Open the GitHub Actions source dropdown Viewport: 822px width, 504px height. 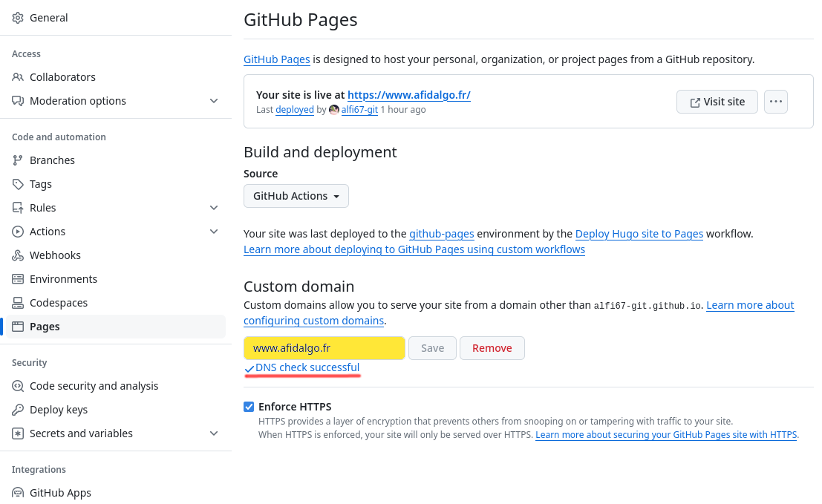(296, 196)
